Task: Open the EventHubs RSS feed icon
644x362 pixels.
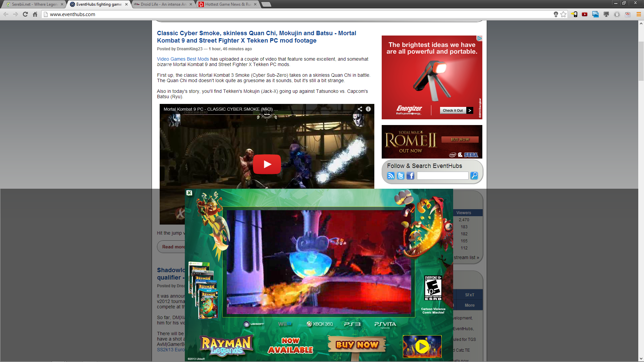Action: pos(391,176)
